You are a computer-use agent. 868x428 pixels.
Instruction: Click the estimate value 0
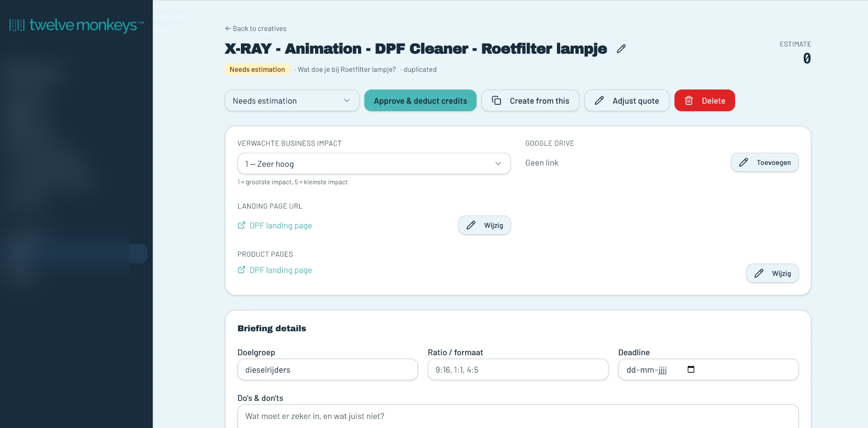pos(807,58)
